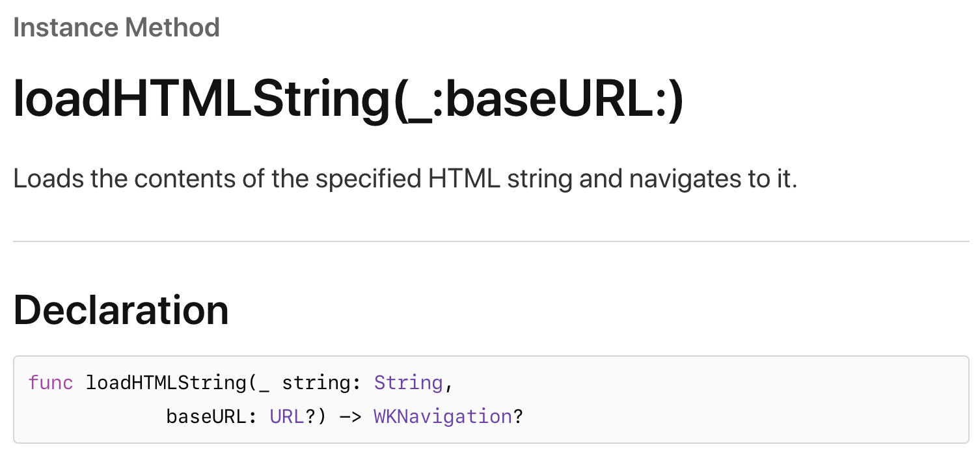The height and width of the screenshot is (449, 980).
Task: Click the Instance Method label
Action: (x=116, y=27)
